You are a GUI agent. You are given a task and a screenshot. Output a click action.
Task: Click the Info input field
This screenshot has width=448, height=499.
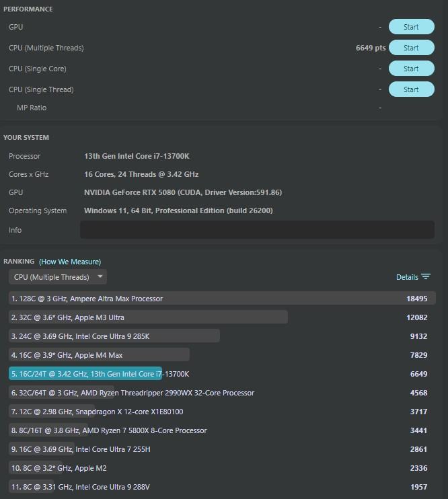click(257, 230)
